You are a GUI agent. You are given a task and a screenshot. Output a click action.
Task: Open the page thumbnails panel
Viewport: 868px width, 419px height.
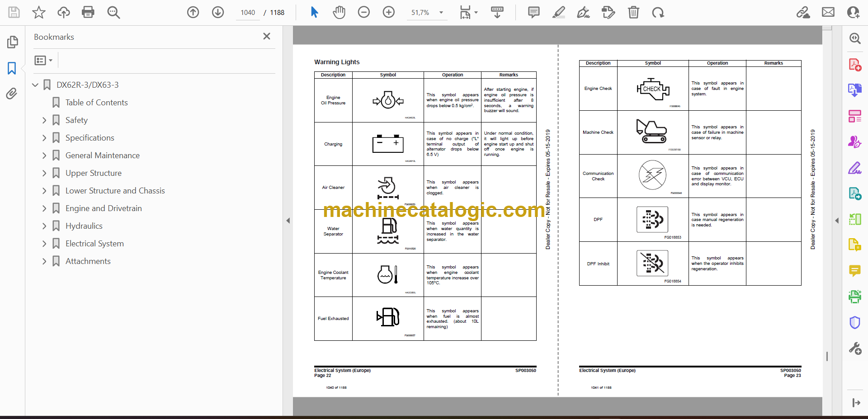pos(12,42)
